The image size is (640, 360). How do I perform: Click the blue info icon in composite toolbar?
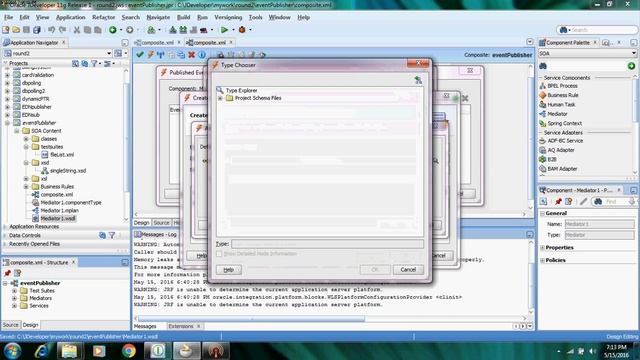[x=202, y=54]
